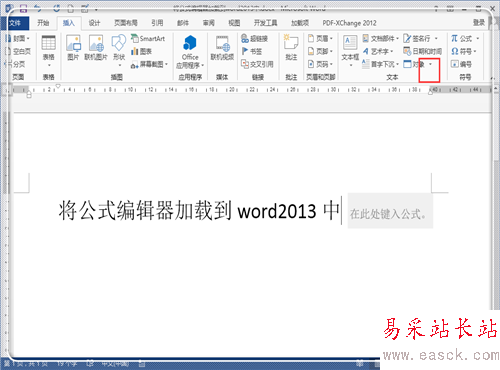
Task: Click in the text 将公式编辑器加载到 word2013 中
Action: 199,211
